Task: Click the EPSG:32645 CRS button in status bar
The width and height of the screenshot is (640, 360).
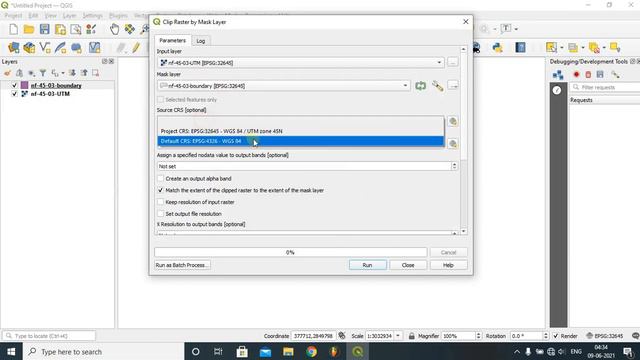Action: tap(604, 336)
